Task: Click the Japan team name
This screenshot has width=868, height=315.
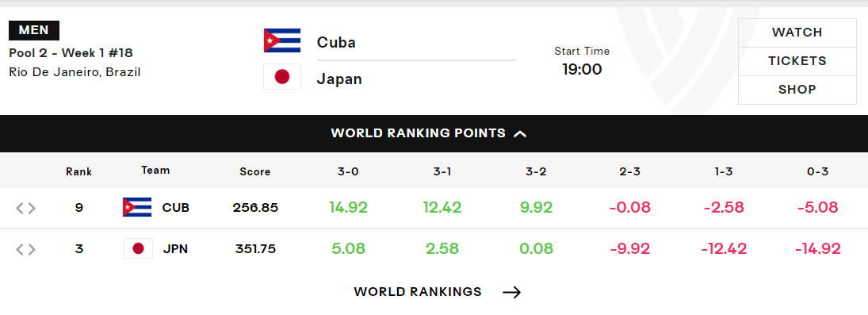Action: (x=339, y=79)
